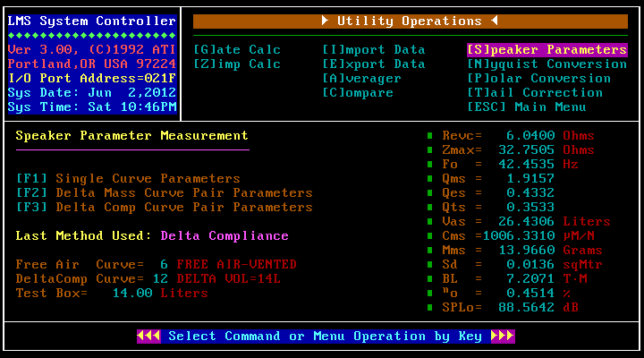The height and width of the screenshot is (358, 644).
Task: Click the LMS System Controller title
Action: pyautogui.click(x=92, y=21)
